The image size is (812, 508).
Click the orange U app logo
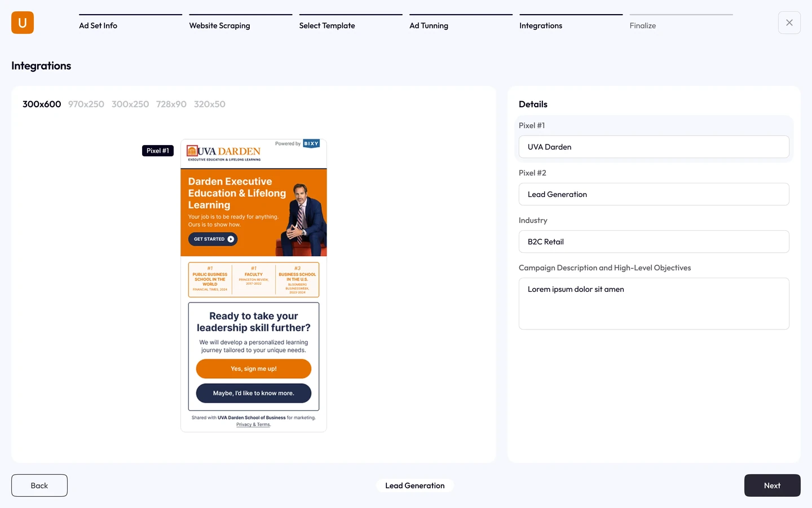(x=23, y=23)
